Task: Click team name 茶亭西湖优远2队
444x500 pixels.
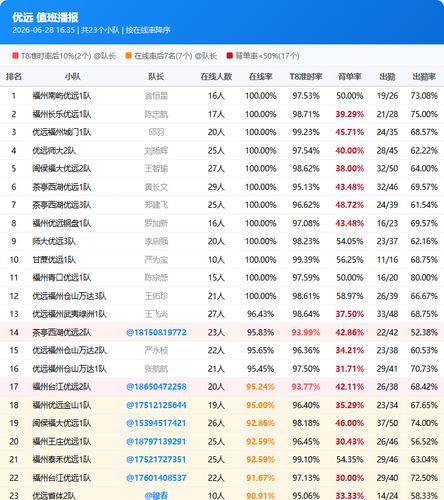Action: [x=62, y=332]
